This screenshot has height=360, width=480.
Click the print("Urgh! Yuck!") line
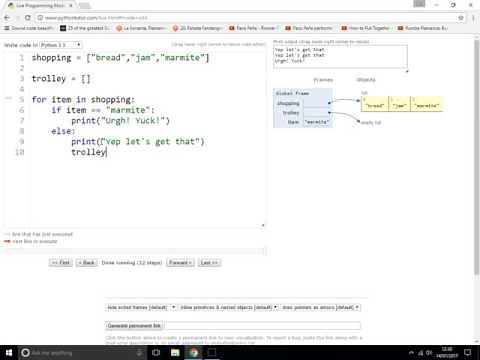[x=120, y=121]
